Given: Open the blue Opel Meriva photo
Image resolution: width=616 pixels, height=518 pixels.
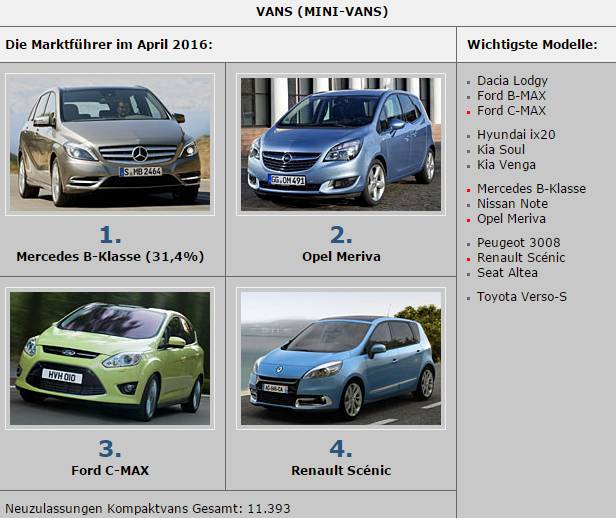Looking at the screenshot, I should (x=341, y=144).
